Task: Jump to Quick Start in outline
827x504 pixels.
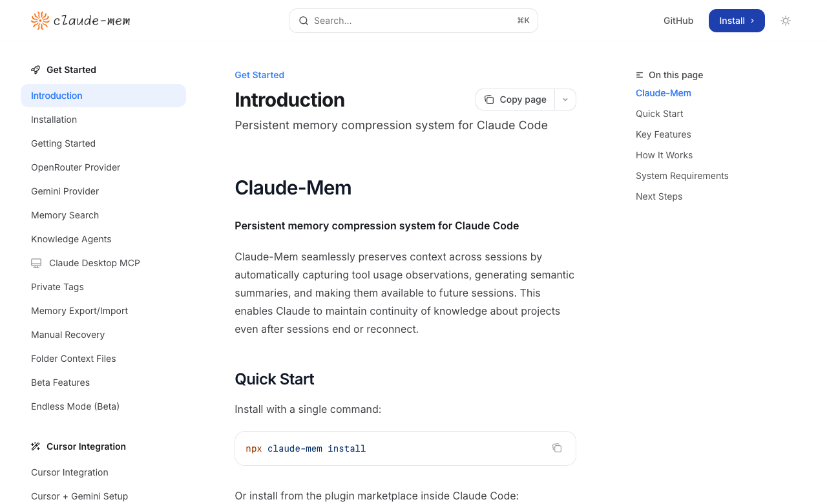Action: [x=659, y=114]
